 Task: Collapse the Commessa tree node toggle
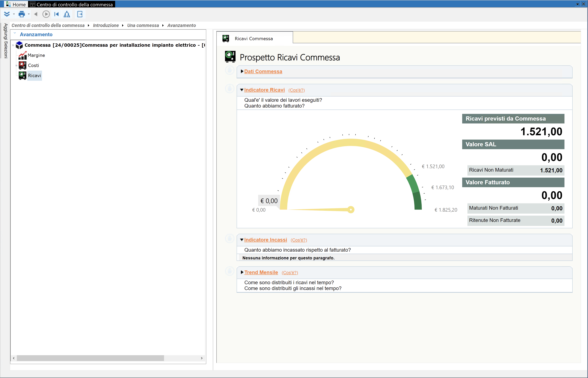(x=13, y=45)
